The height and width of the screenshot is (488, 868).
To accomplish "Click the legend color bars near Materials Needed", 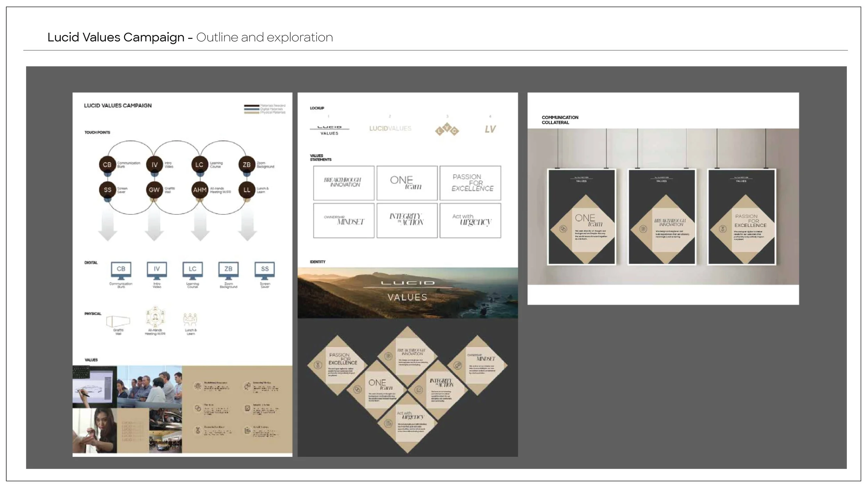I will click(251, 109).
